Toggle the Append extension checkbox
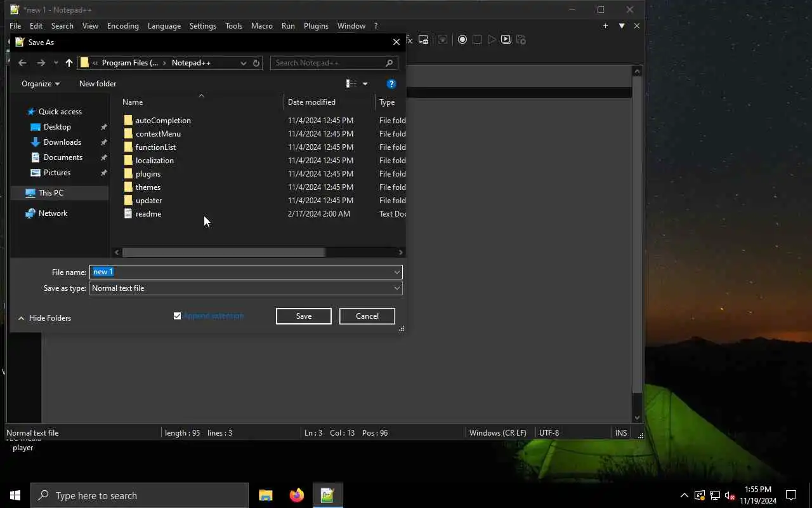This screenshot has width=812, height=508. 178,316
